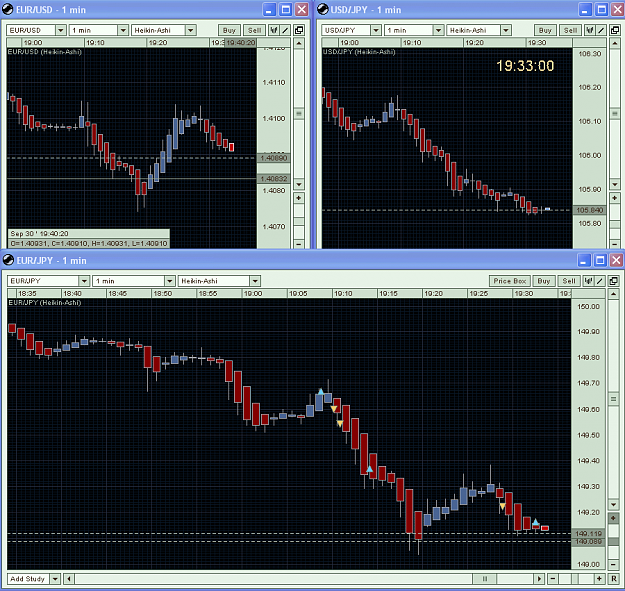Viewport: 625px width, 591px height.
Task: Select the line drawing tool in USD/JPY window
Action: click(601, 30)
